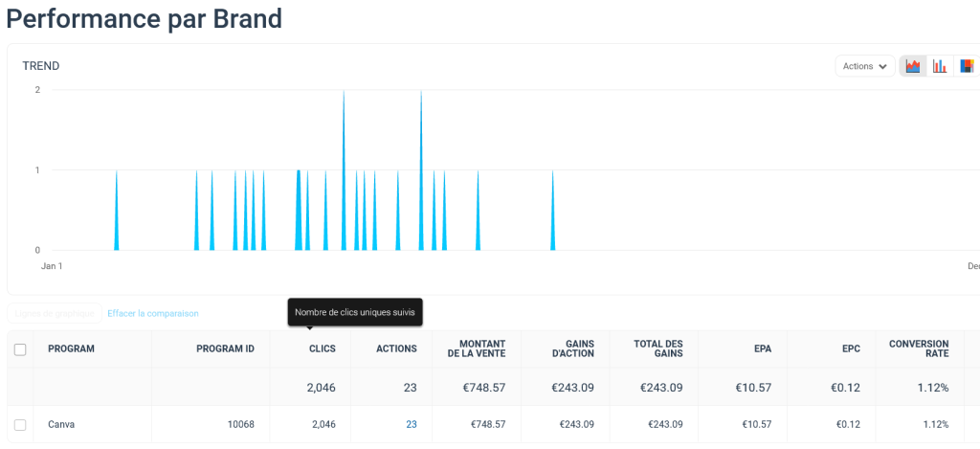980x449 pixels.
Task: Sort by the EPA column header
Action: pyautogui.click(x=762, y=349)
